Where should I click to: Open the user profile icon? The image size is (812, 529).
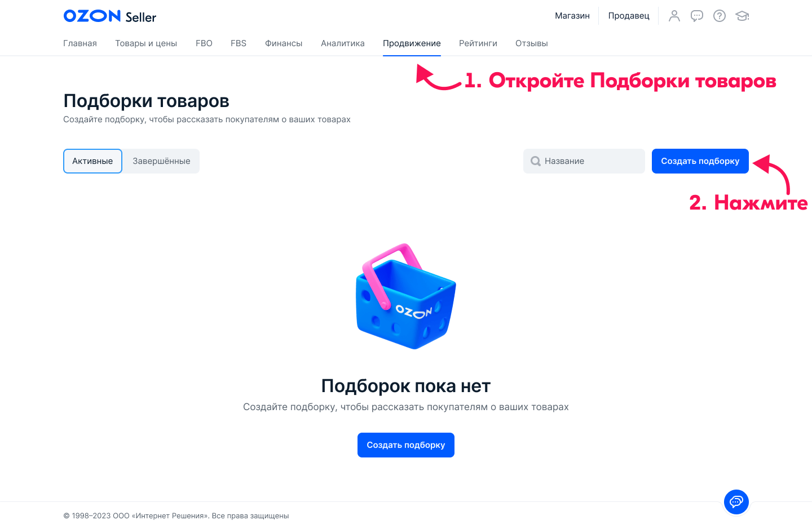(x=674, y=16)
